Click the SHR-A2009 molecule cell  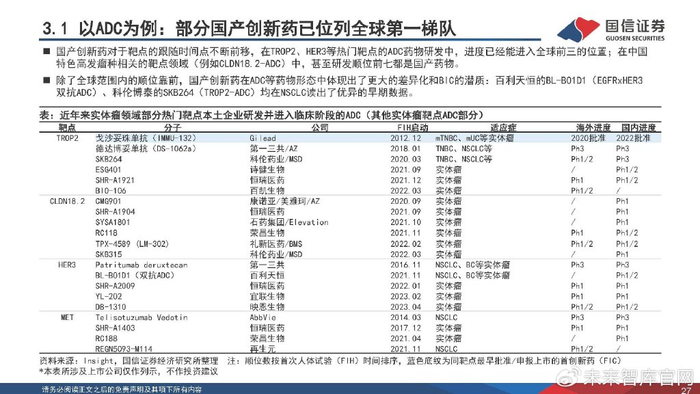(115, 286)
